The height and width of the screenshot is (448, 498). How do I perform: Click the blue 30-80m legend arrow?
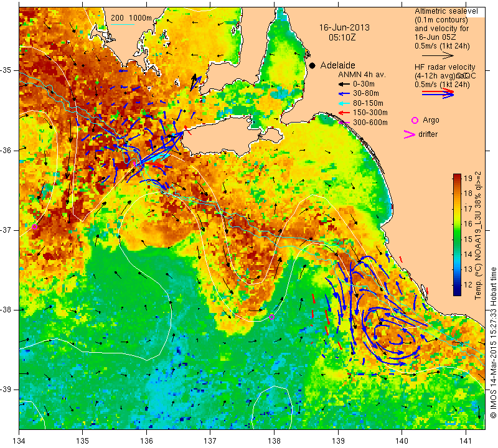[x=344, y=94]
